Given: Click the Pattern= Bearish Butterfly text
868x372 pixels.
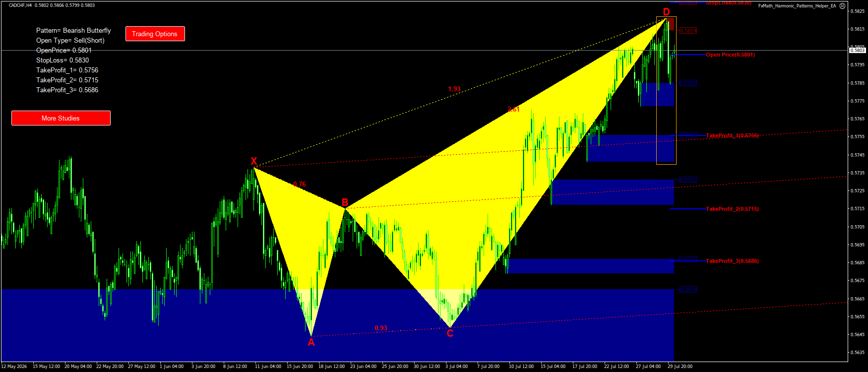Looking at the screenshot, I should click(73, 30).
